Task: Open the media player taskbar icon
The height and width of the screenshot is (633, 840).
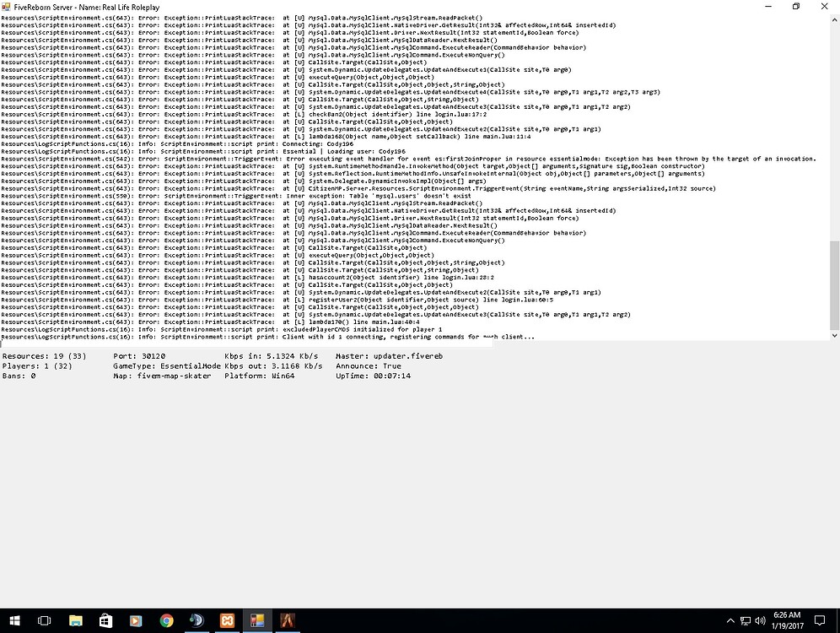Action: 136,620
